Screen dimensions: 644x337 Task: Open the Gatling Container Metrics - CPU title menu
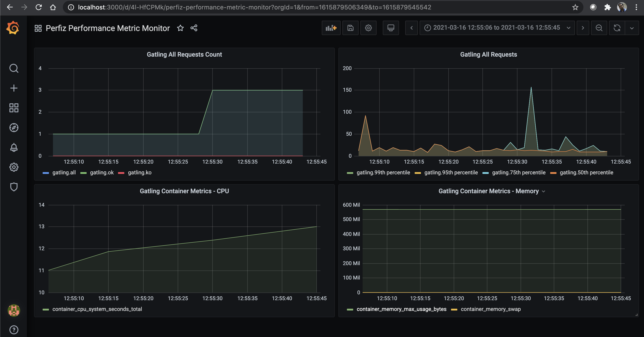pyautogui.click(x=184, y=191)
